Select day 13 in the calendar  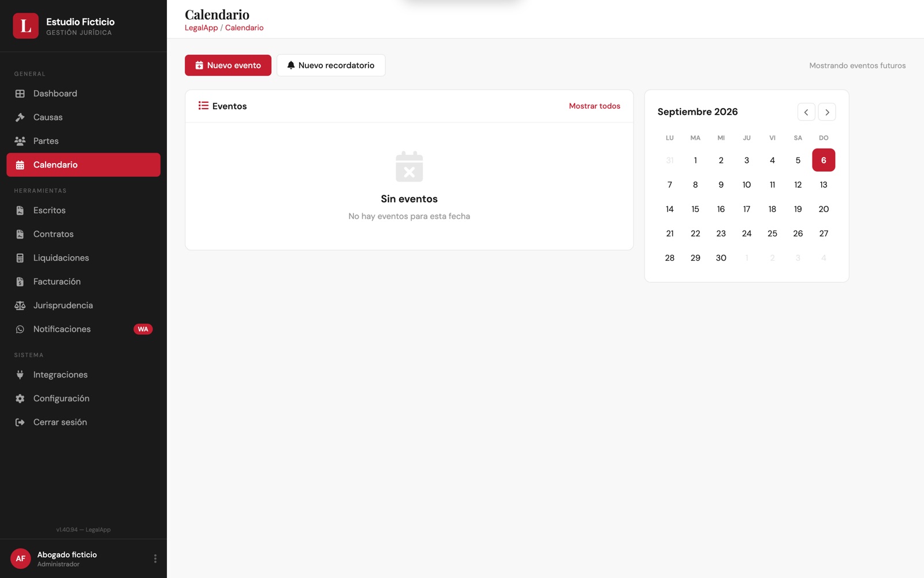824,185
